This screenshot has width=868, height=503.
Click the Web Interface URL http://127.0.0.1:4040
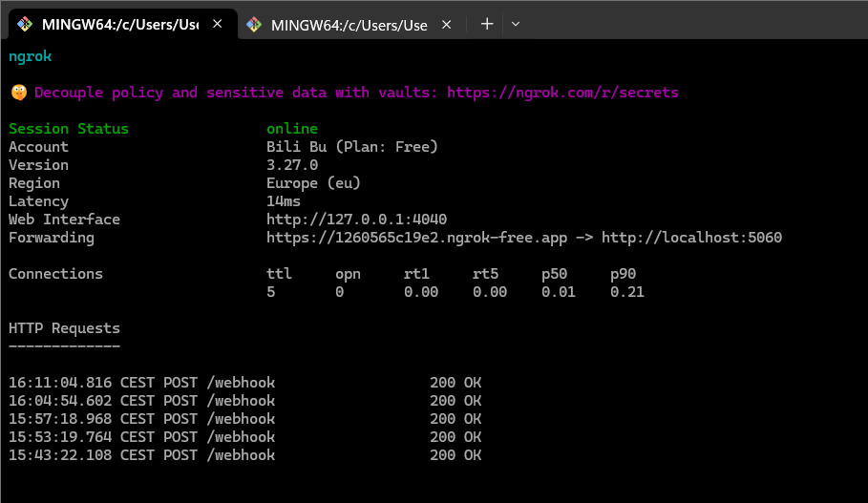356,220
